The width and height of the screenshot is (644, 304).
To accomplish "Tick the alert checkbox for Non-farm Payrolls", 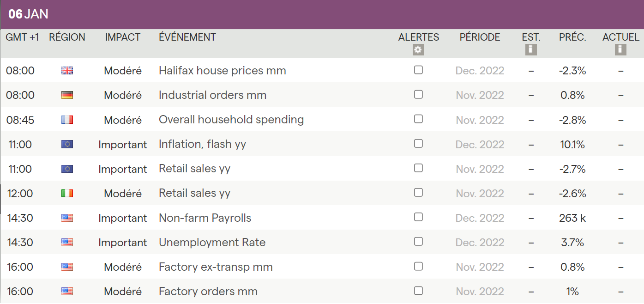I will pos(418,217).
